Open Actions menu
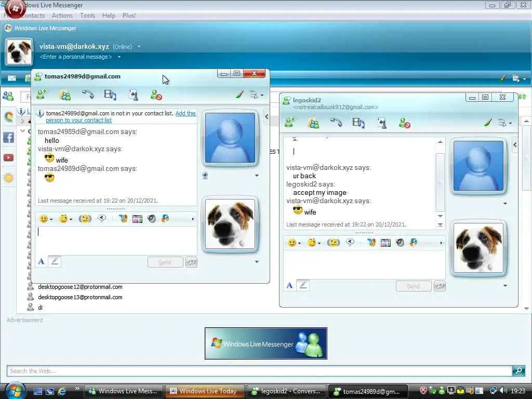 pos(62,16)
